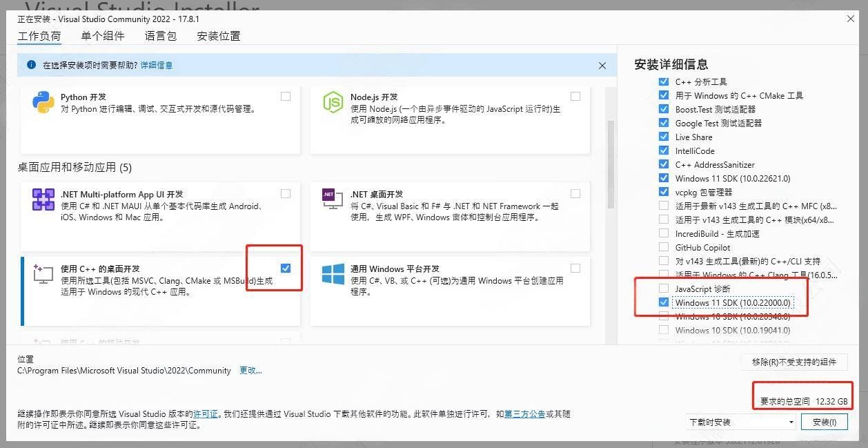This screenshot has width=868, height=448.
Task: Open the 语言包 tab
Action: click(x=161, y=36)
